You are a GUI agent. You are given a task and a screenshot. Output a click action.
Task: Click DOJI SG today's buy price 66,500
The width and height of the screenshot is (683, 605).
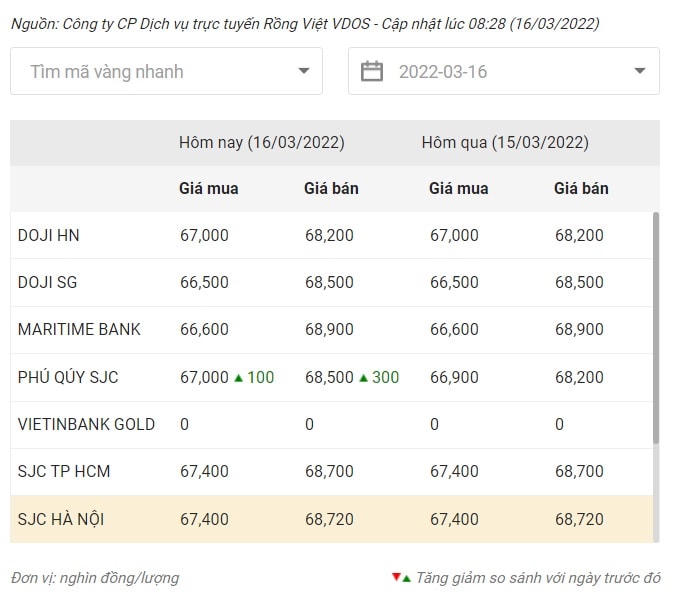(x=204, y=283)
